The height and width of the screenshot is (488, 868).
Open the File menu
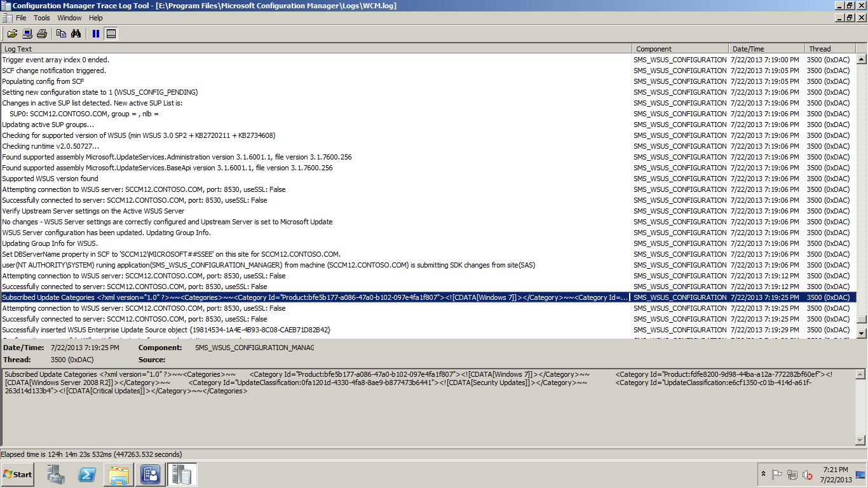coord(21,18)
